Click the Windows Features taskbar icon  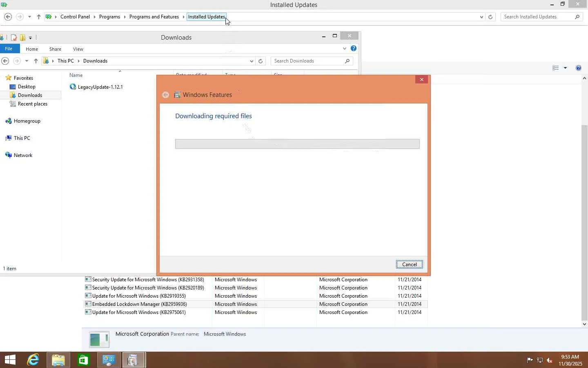click(133, 360)
